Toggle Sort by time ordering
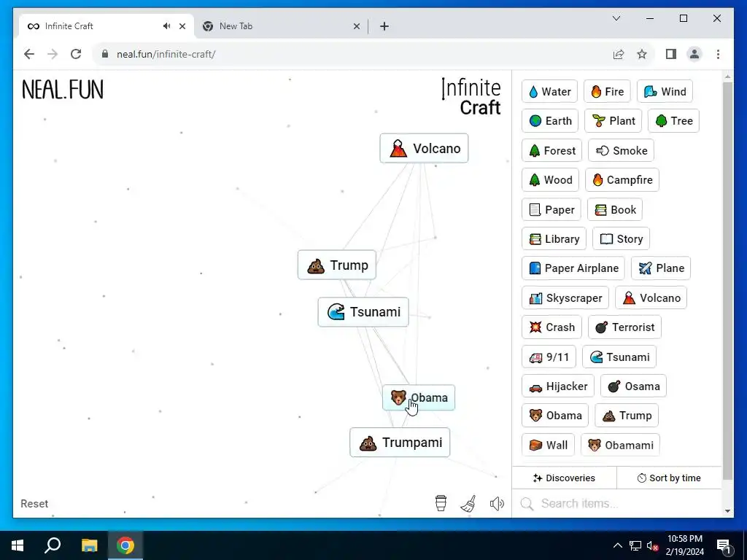747x560 pixels. coord(669,478)
